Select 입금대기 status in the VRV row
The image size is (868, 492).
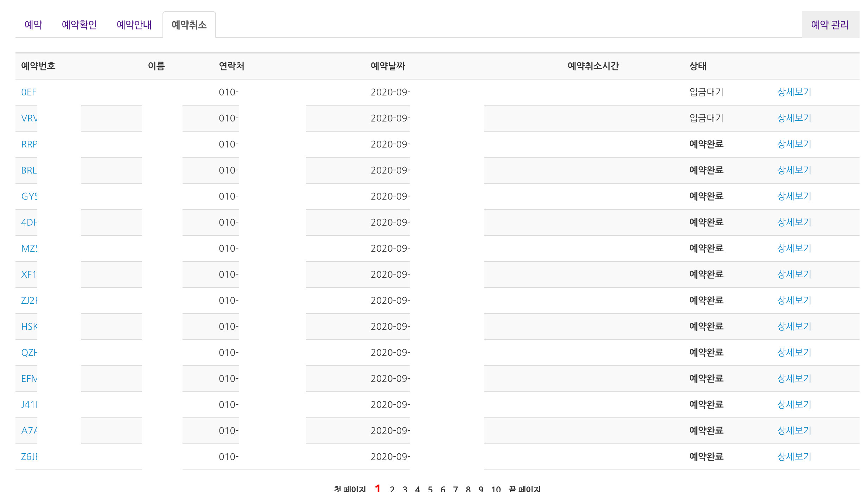click(x=706, y=118)
